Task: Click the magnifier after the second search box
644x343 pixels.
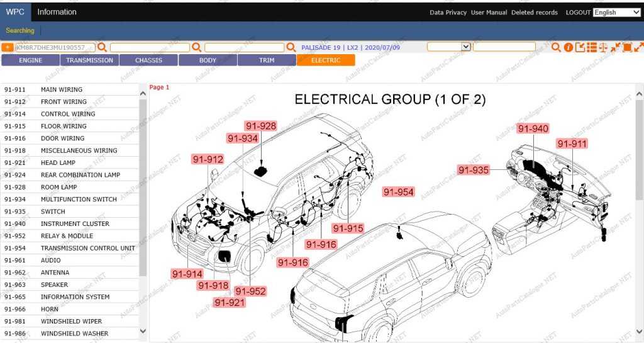Action: 196,47
